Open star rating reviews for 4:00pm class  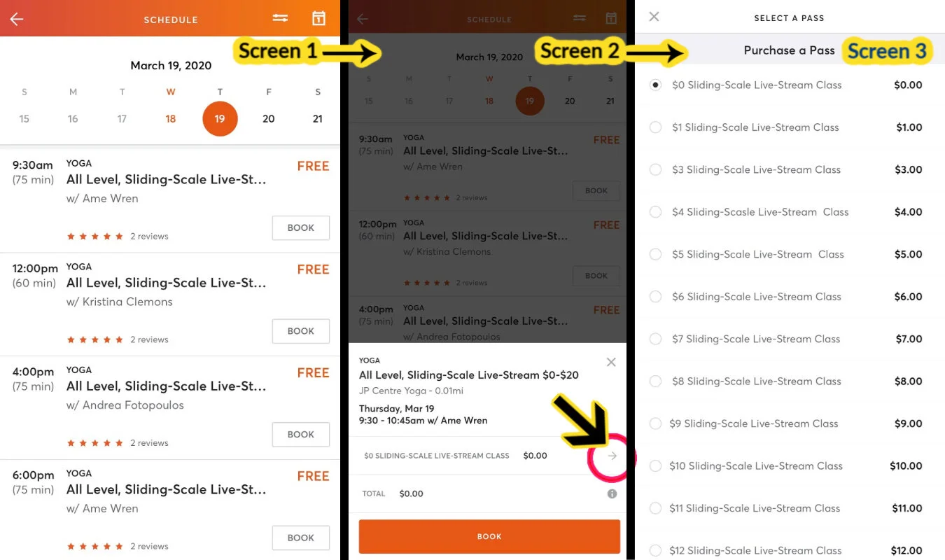pyautogui.click(x=118, y=443)
